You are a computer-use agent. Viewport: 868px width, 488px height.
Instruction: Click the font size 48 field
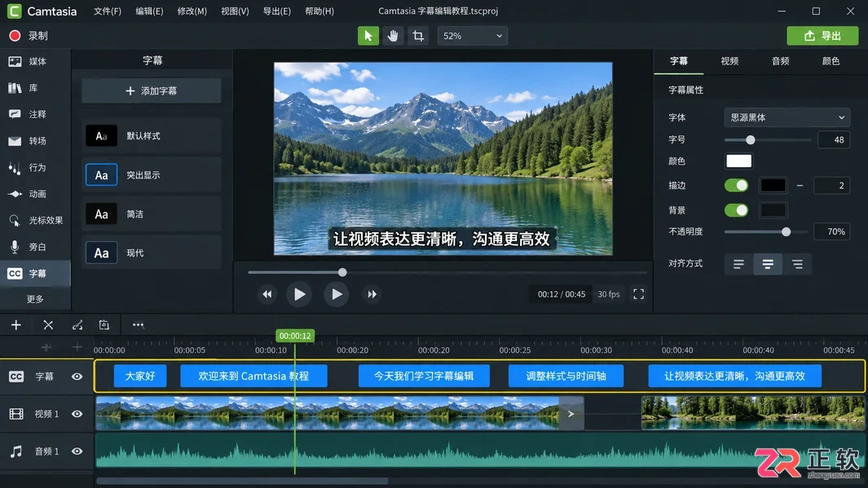click(834, 140)
